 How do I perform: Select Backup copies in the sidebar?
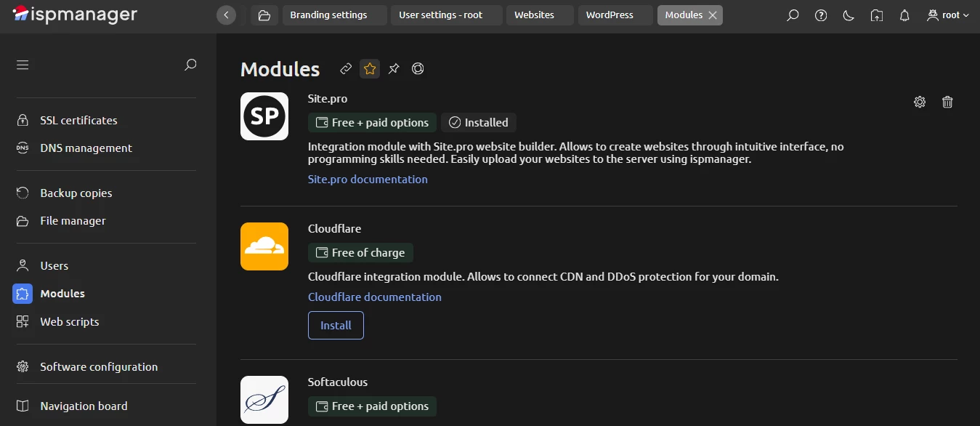(75, 193)
